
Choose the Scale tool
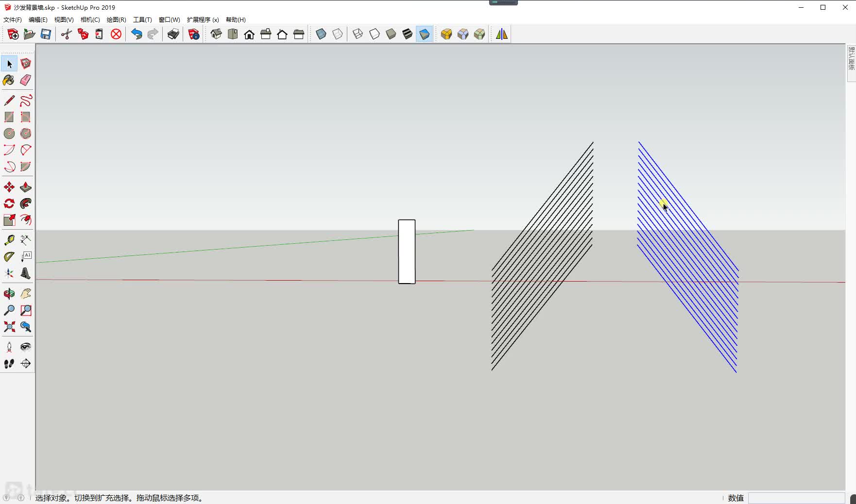pyautogui.click(x=9, y=220)
